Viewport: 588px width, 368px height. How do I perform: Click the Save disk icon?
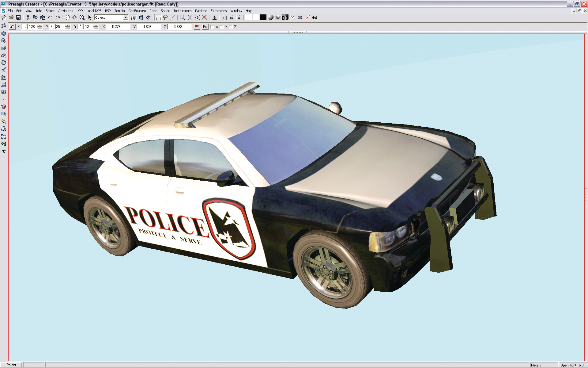click(18, 17)
